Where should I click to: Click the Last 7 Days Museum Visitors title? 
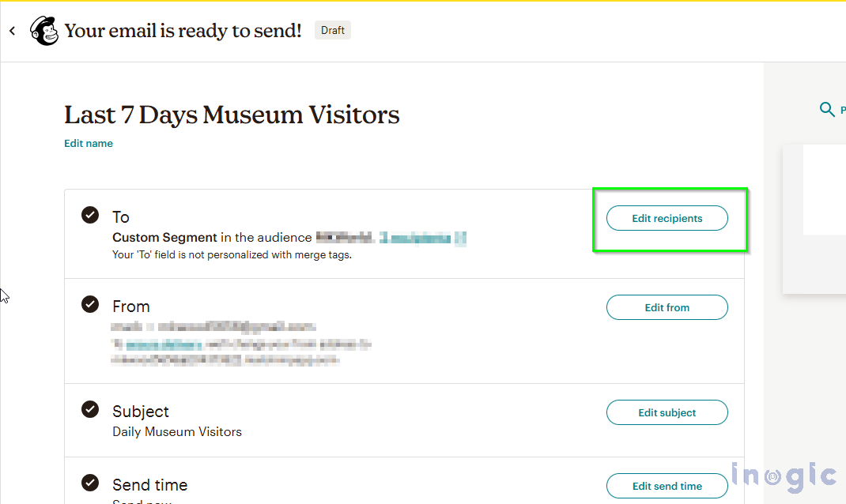(x=232, y=115)
